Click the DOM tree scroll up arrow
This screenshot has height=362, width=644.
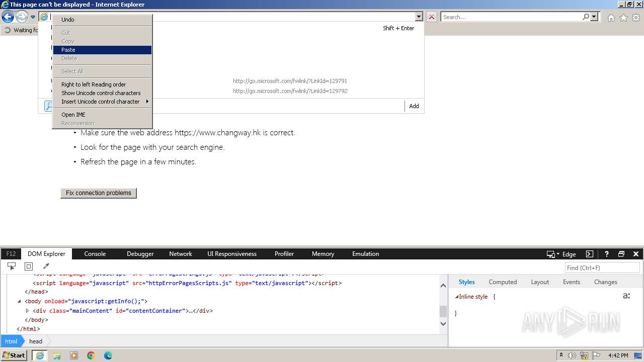[443, 286]
